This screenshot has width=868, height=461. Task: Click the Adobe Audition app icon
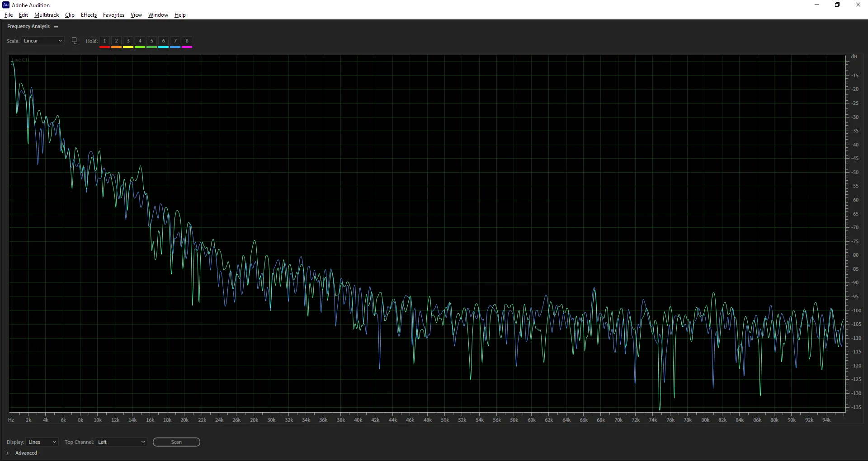6,5
